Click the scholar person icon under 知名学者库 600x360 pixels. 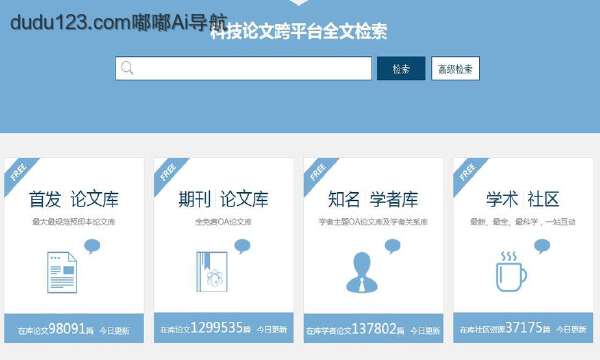[362, 272]
